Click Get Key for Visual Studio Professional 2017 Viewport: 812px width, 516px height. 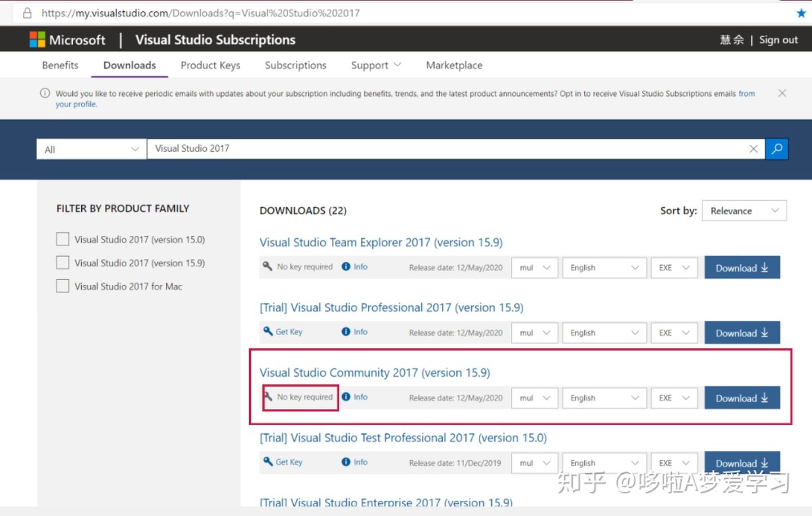pos(289,332)
